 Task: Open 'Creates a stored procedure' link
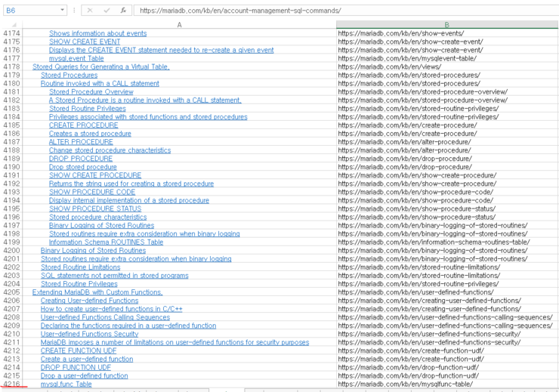pos(90,134)
